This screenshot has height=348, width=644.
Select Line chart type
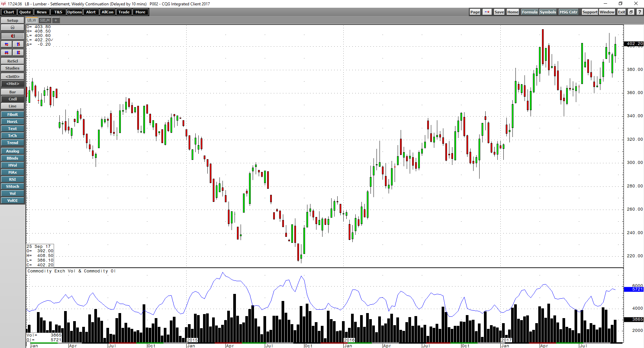(x=12, y=106)
